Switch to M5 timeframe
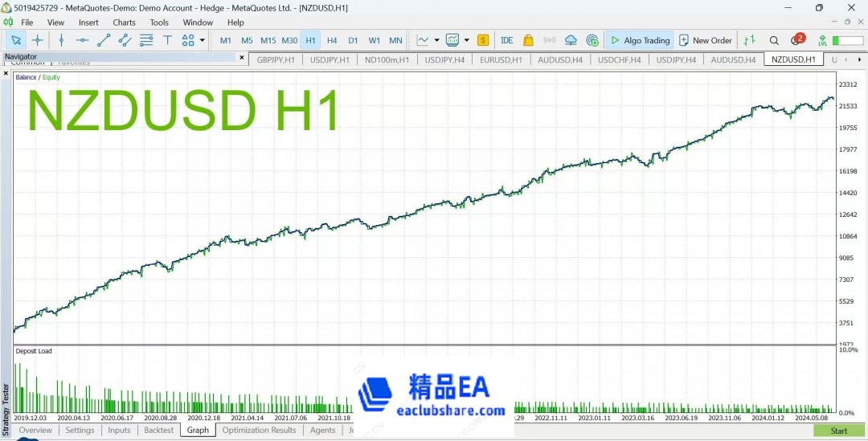 click(247, 40)
